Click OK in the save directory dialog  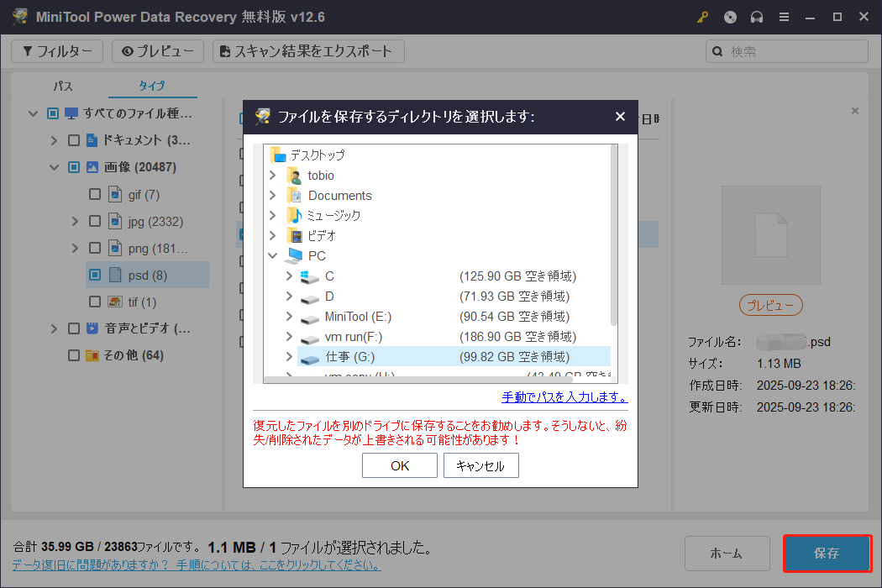coord(399,465)
